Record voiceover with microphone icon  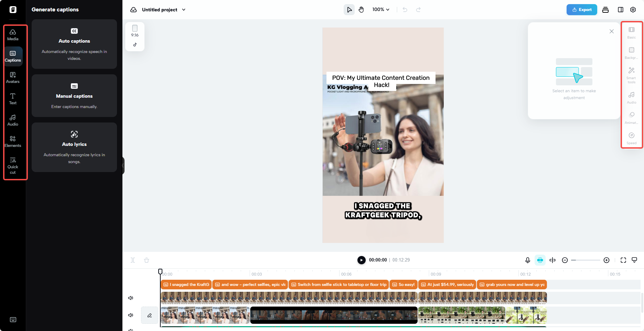528,260
